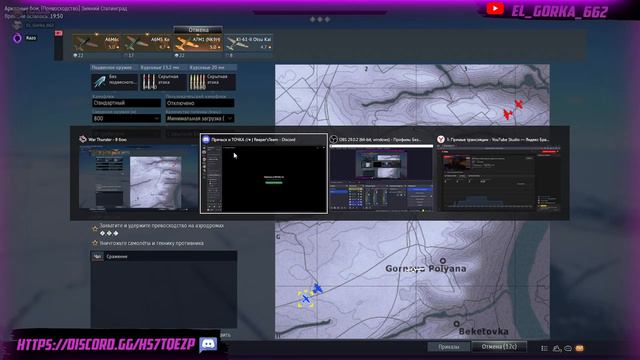Select the A6M5 Ko aircraft card
Image resolution: width=640 pixels, height=360 pixels.
click(147, 43)
